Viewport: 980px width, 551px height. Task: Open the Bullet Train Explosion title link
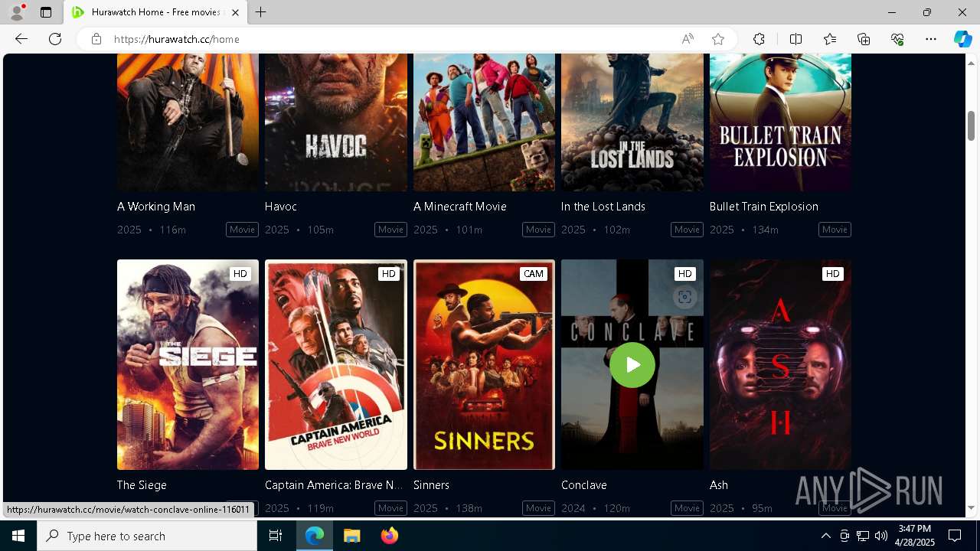[x=764, y=207]
